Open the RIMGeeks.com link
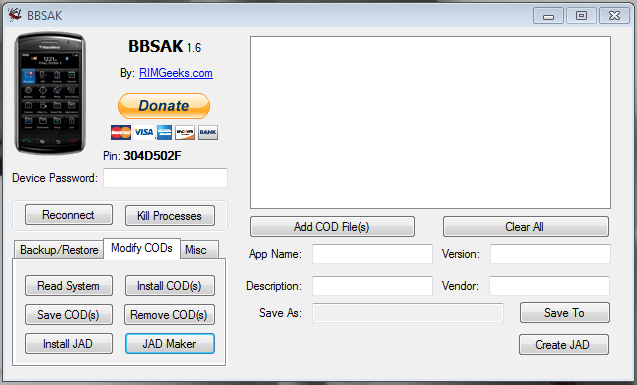Screen dimensions: 637x385 pyautogui.click(x=176, y=73)
